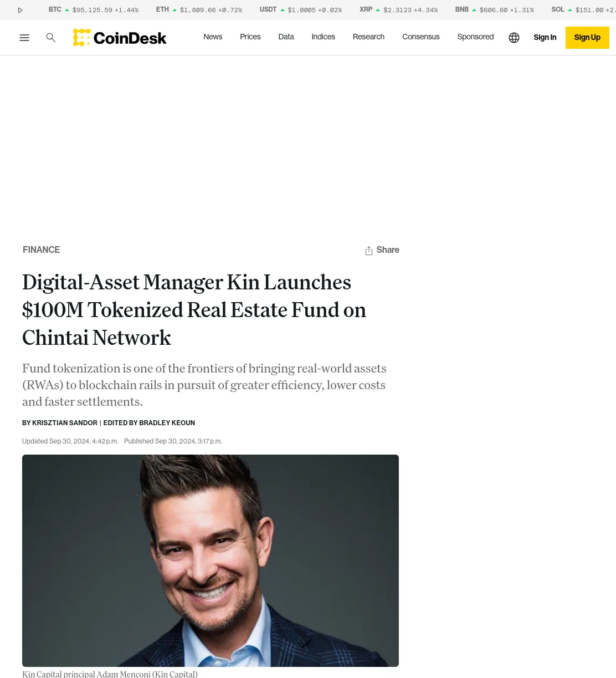Open the language globe icon
The width and height of the screenshot is (616, 678).
click(x=514, y=38)
